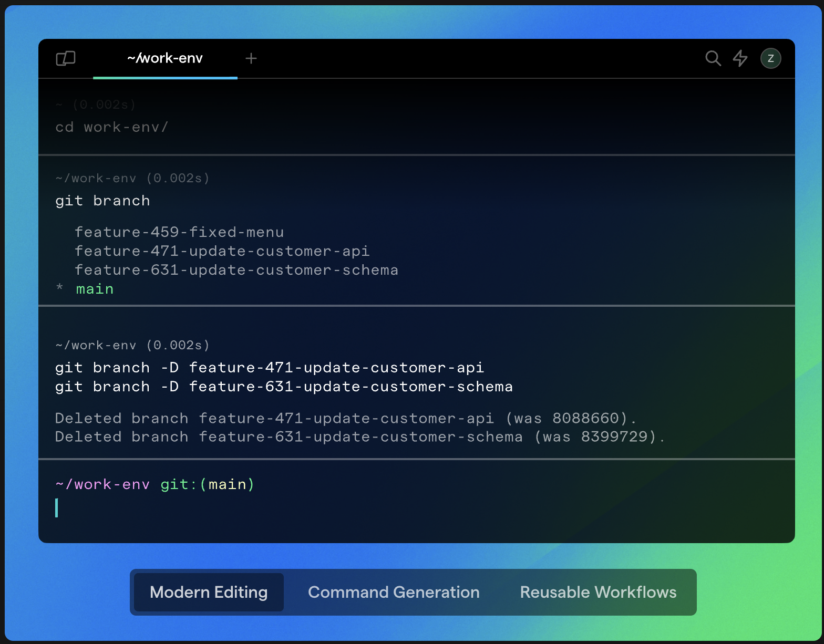Open a new tab with the plus icon
The height and width of the screenshot is (644, 824).
251,58
